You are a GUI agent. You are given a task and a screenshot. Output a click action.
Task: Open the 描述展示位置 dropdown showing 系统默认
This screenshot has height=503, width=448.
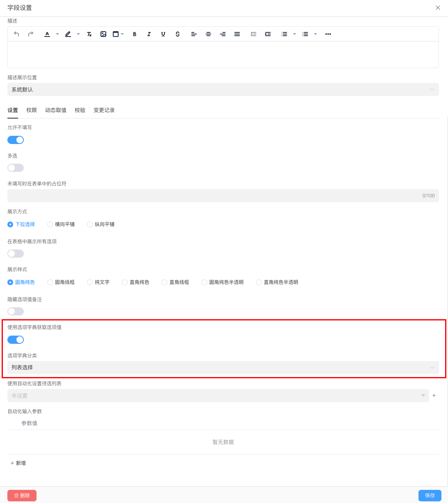(x=223, y=89)
